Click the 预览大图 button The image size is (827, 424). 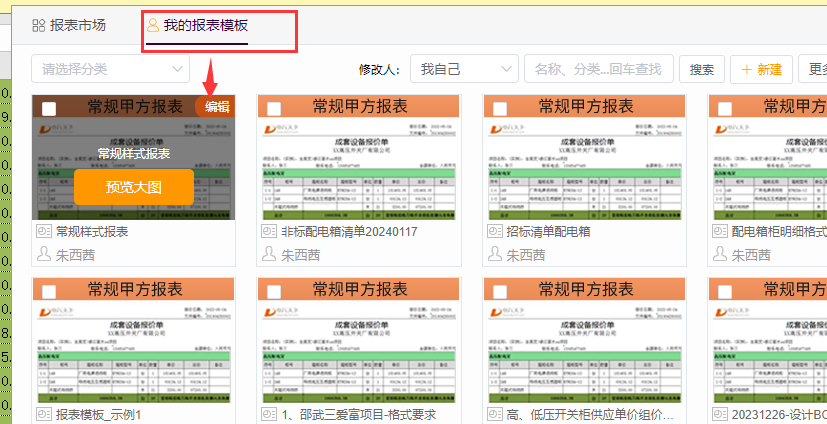(x=133, y=187)
